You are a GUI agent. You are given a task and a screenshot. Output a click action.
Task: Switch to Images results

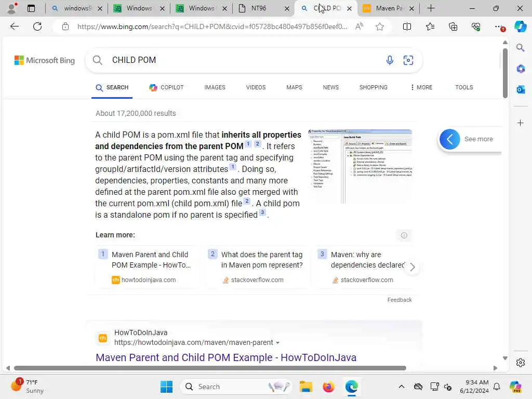(x=215, y=87)
